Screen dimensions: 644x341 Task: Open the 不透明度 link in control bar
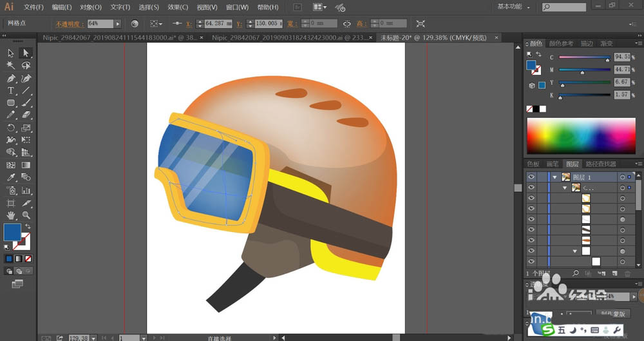pos(70,24)
